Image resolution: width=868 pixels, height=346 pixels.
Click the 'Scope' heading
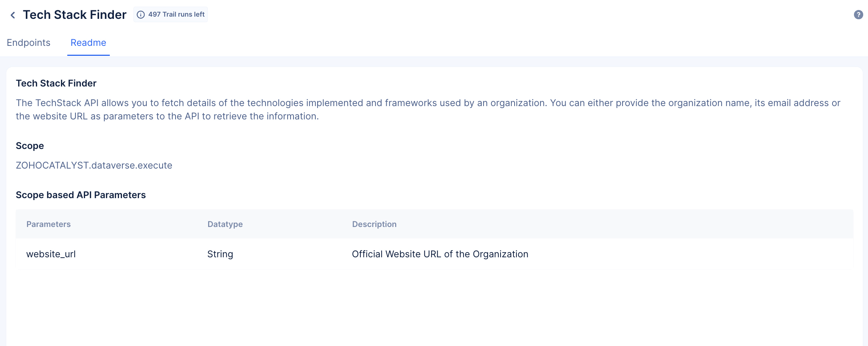point(30,146)
